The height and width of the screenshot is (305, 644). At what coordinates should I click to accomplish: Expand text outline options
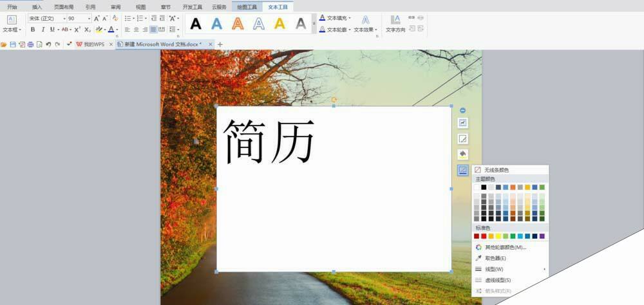click(x=350, y=30)
